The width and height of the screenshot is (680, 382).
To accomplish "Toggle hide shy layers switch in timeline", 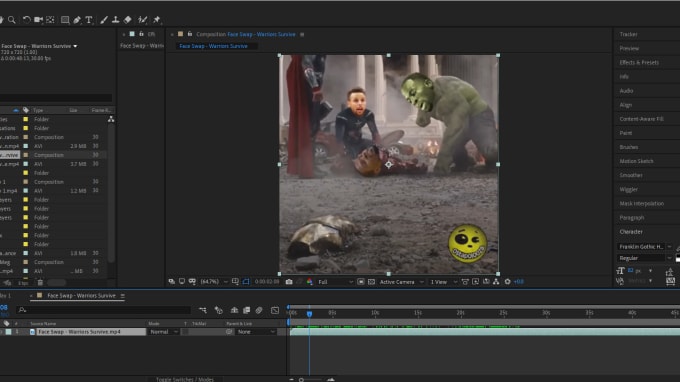I will point(234,310).
